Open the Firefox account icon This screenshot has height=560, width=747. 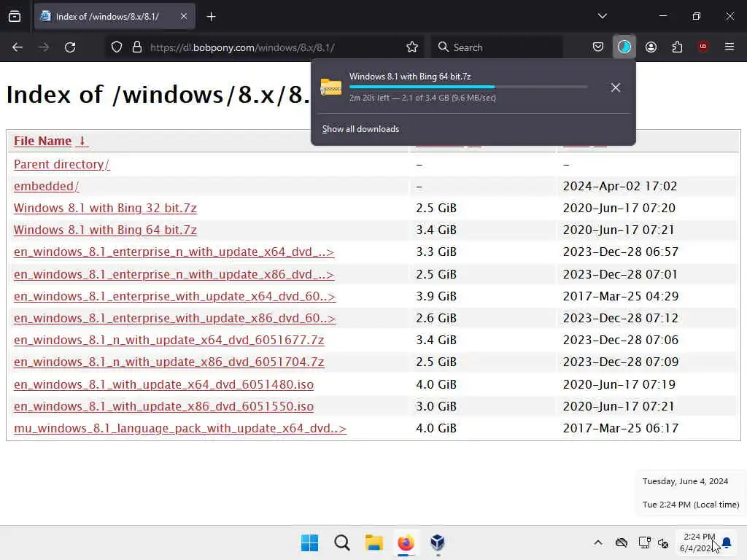(x=651, y=47)
